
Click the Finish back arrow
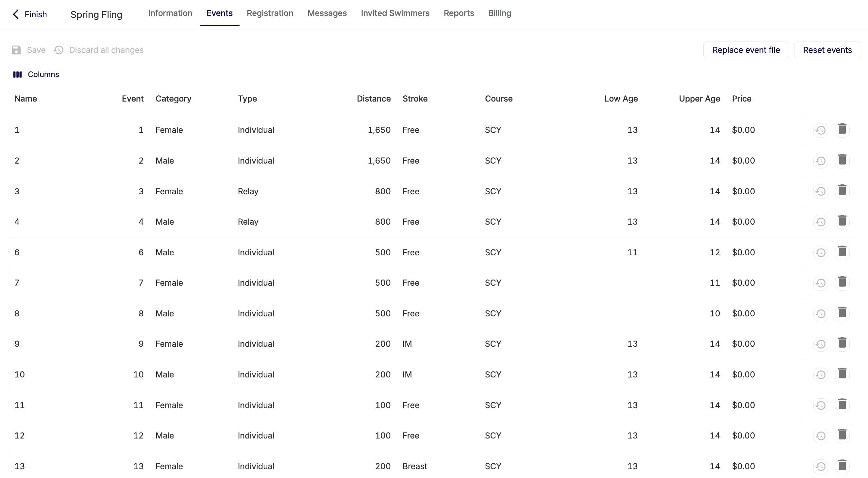coord(15,14)
